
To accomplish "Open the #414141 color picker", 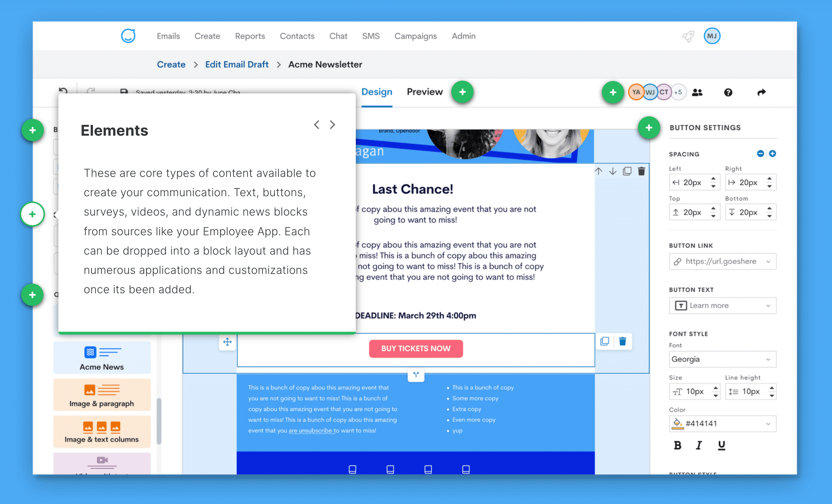I will click(x=722, y=424).
